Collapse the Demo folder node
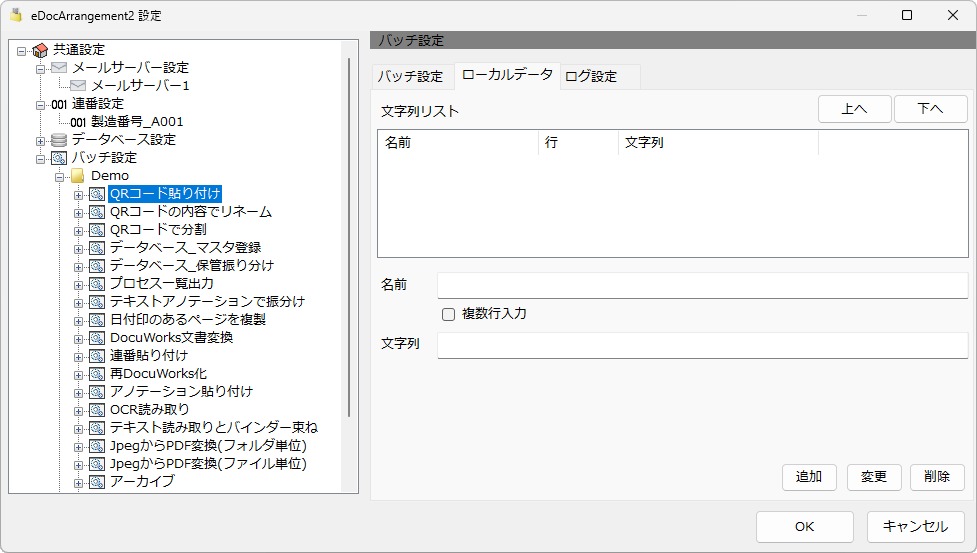Viewport: 977px width, 553px height. 59,177
